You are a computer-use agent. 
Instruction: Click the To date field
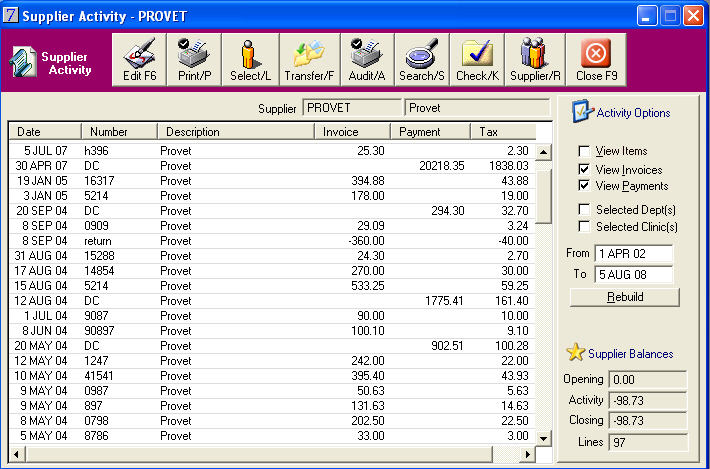pyautogui.click(x=634, y=274)
